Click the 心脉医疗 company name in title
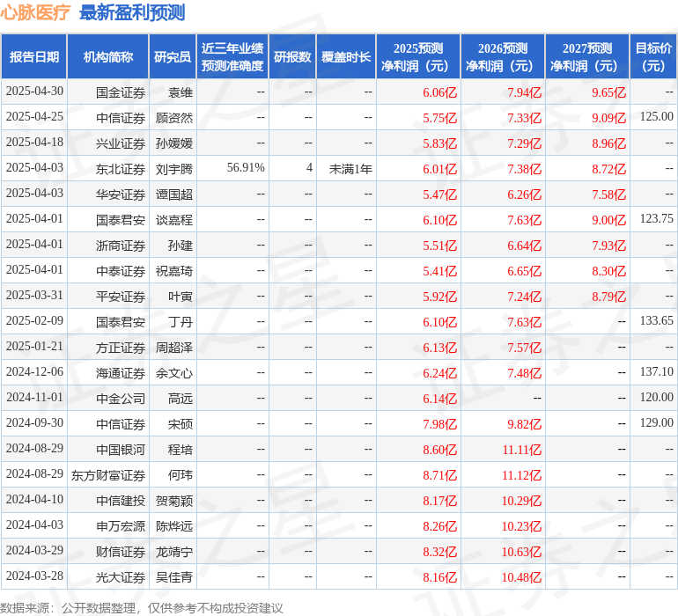The image size is (678, 616). (36, 12)
